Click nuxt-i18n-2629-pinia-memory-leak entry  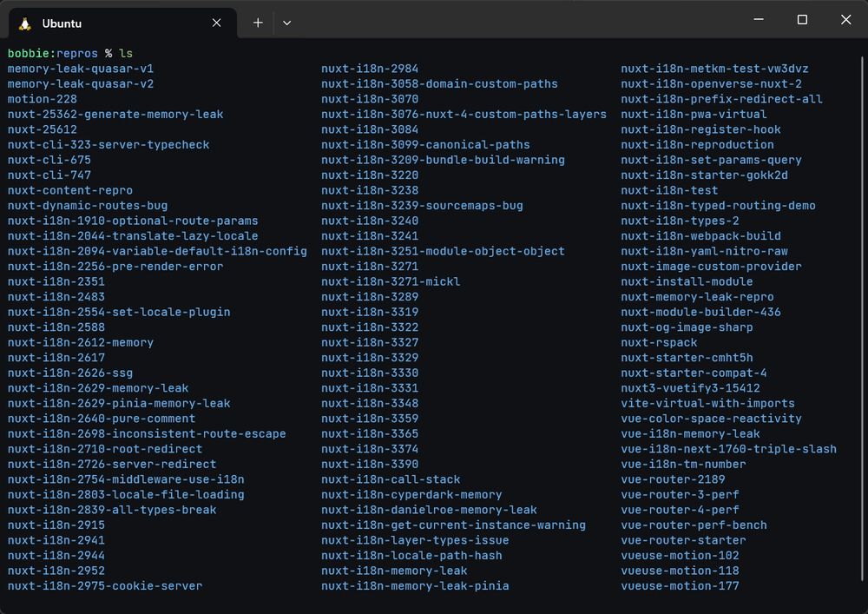[x=119, y=404]
